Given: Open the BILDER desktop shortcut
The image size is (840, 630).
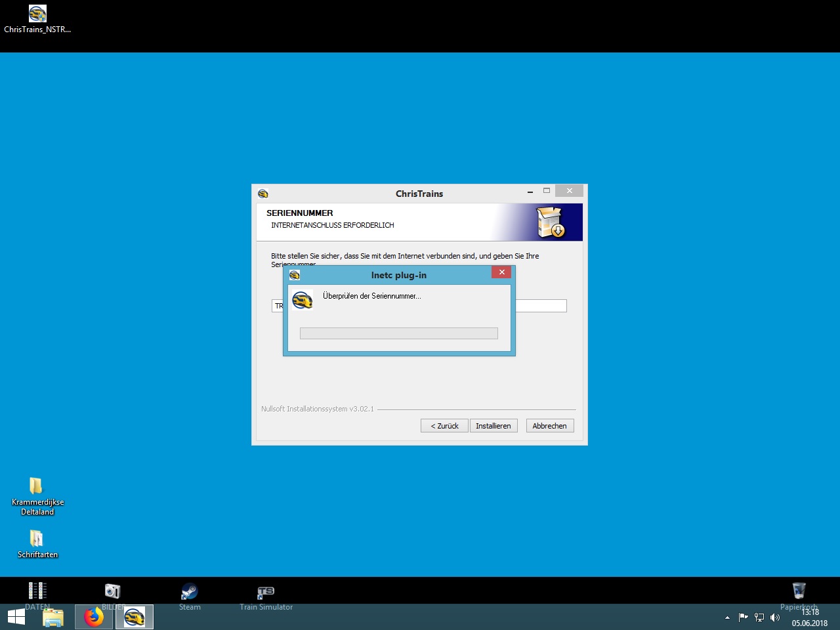Looking at the screenshot, I should [x=113, y=596].
